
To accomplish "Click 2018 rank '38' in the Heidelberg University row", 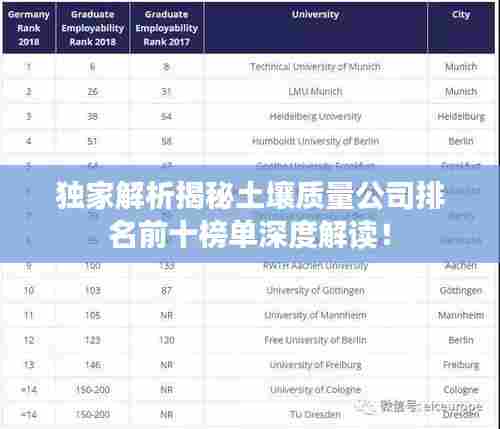I will (x=93, y=116).
